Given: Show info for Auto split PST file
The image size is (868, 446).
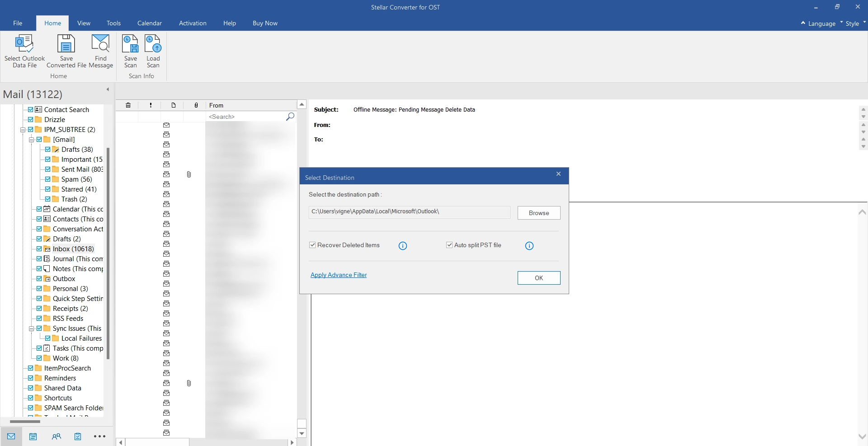Looking at the screenshot, I should [529, 246].
